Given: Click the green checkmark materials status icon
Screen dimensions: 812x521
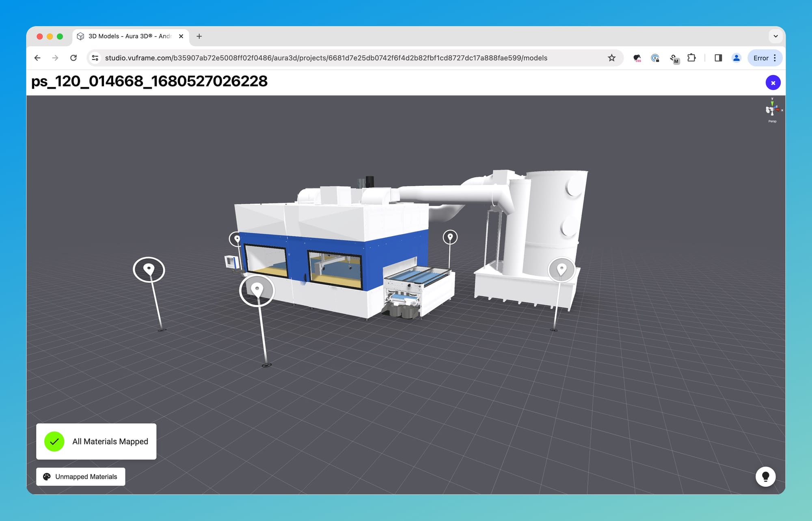Looking at the screenshot, I should point(54,441).
